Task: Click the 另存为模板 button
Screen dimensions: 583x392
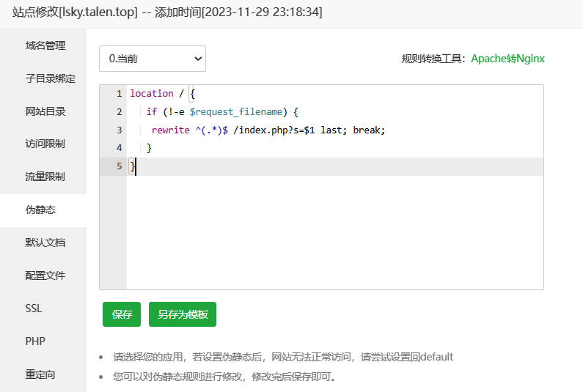Action: [183, 314]
